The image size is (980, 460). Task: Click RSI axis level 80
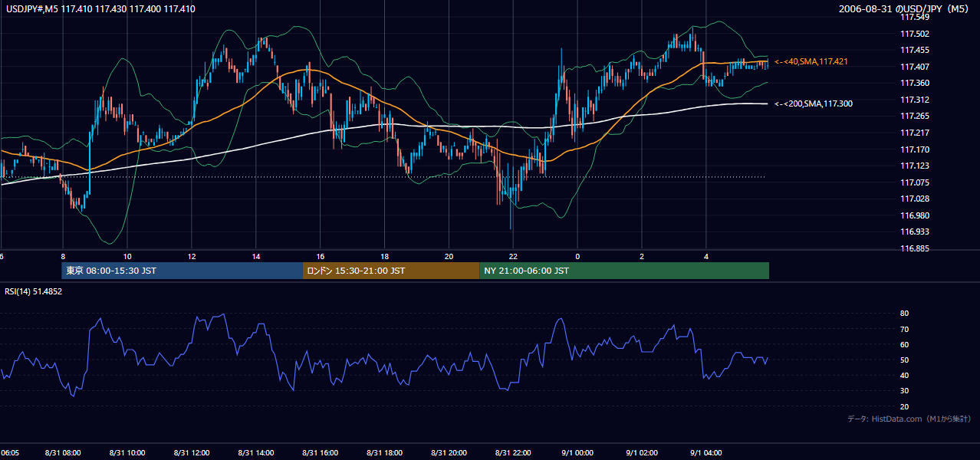coord(905,314)
